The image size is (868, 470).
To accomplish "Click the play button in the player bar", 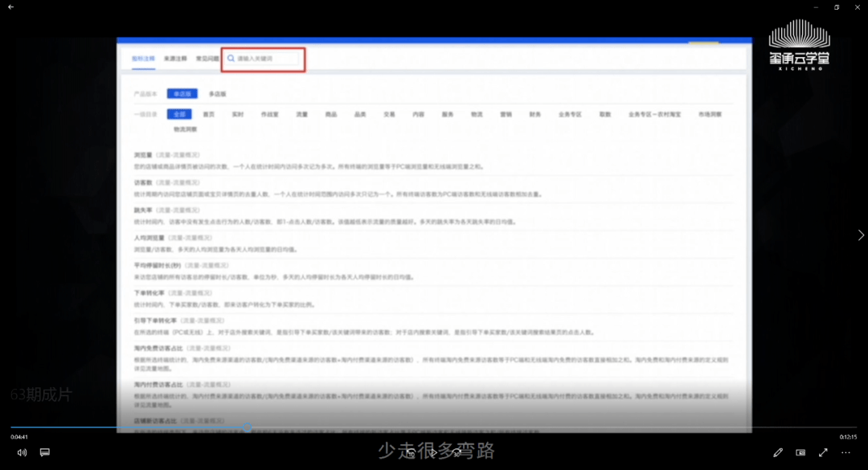I will [x=434, y=453].
